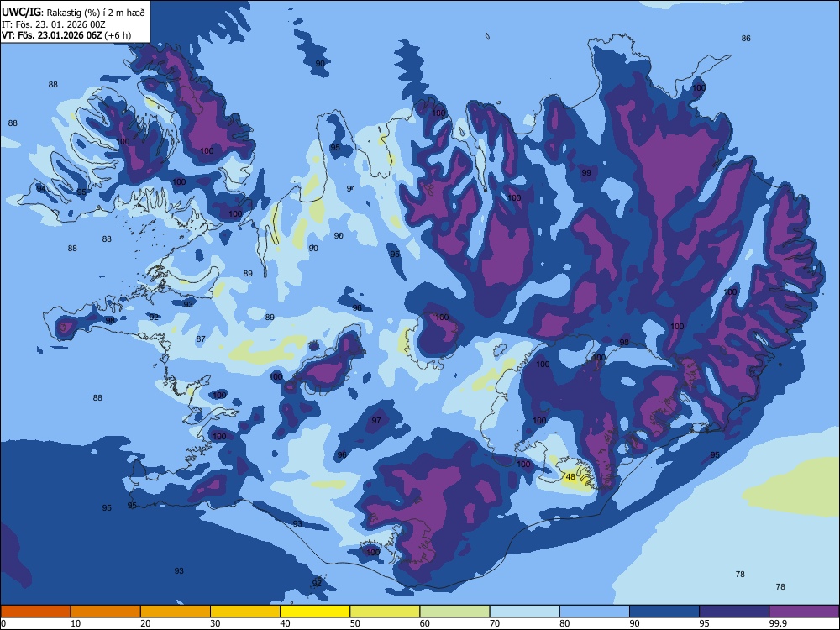Image resolution: width=840 pixels, height=630 pixels.
Task: Select the 30–40 amber legend swatch
Action: click(x=245, y=612)
